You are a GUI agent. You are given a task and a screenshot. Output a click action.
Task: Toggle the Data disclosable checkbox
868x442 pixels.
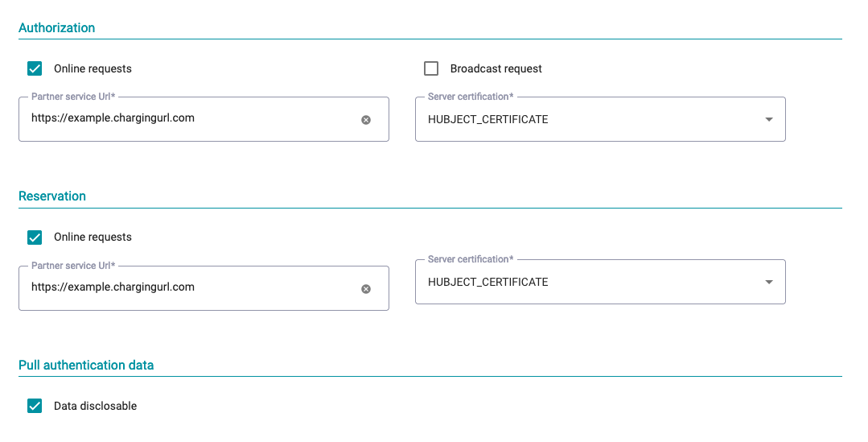pos(35,406)
